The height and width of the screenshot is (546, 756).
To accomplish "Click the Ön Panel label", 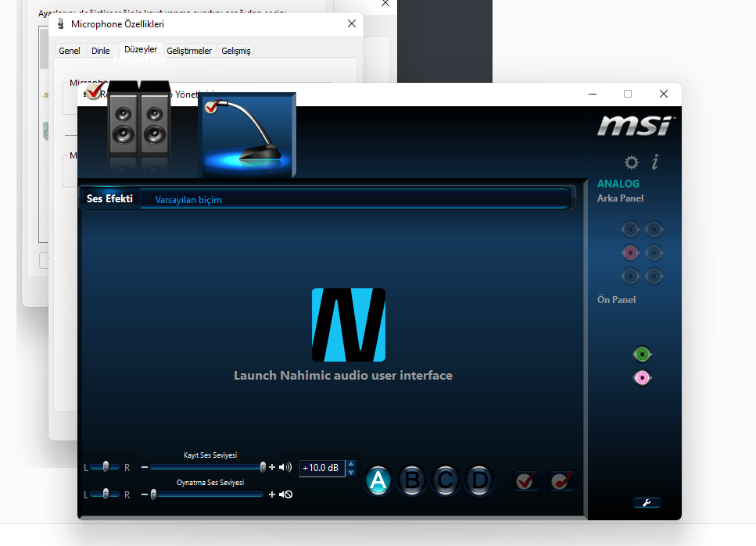I will tap(616, 299).
